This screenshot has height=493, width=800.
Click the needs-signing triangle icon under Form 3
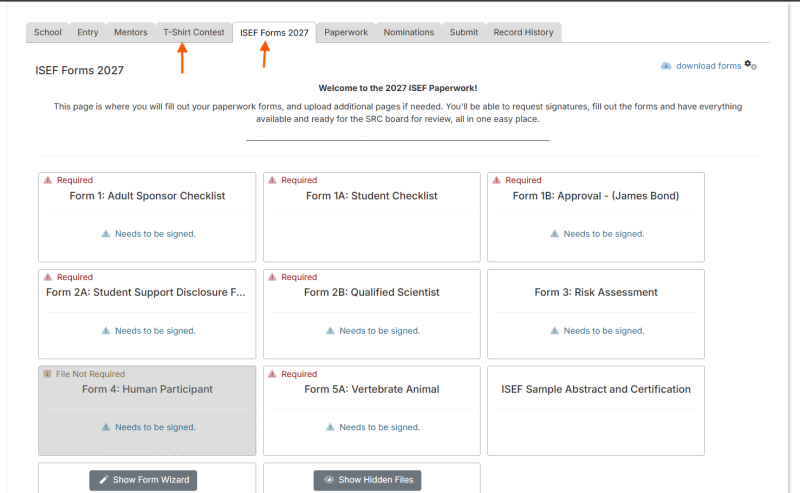[x=555, y=331]
